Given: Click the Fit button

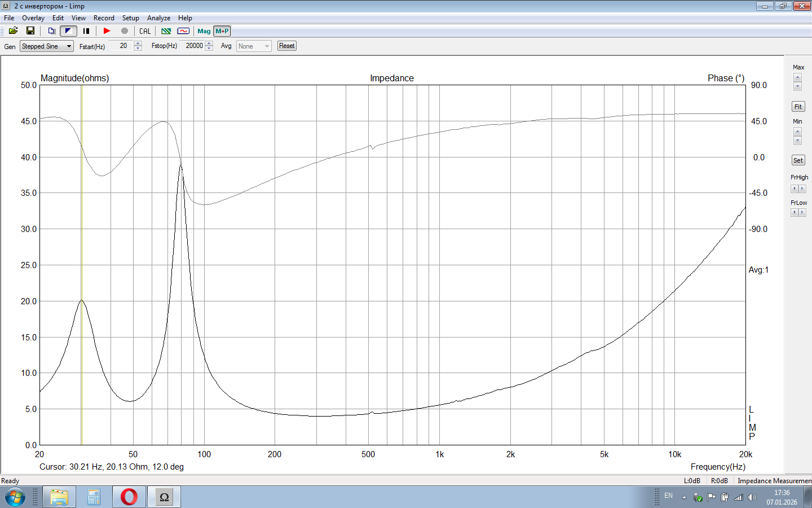Looking at the screenshot, I should 798,107.
